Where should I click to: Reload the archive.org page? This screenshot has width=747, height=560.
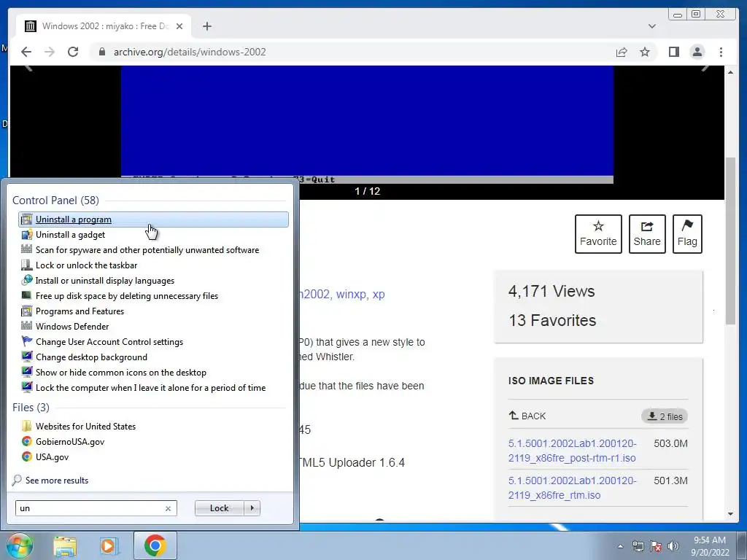coord(73,52)
